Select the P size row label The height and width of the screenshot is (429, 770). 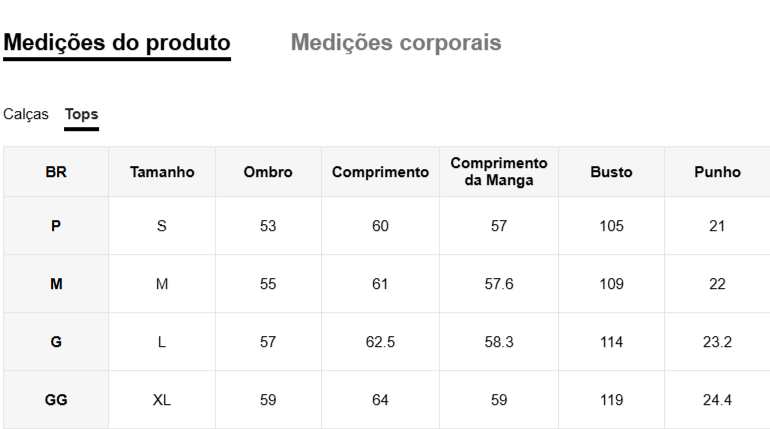[56, 226]
